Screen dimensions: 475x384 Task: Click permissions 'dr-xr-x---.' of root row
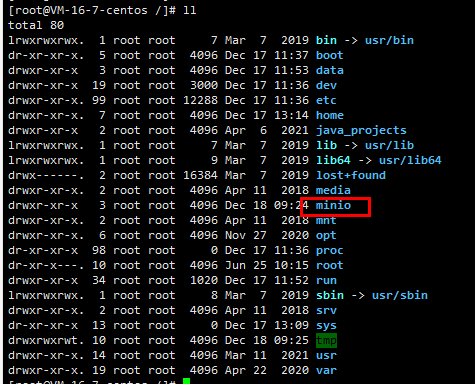46,265
